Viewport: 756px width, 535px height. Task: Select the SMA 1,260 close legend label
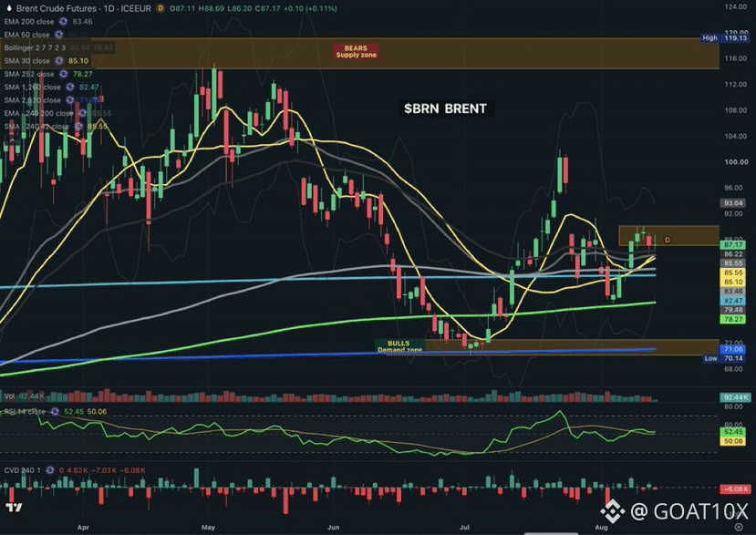pyautogui.click(x=32, y=87)
